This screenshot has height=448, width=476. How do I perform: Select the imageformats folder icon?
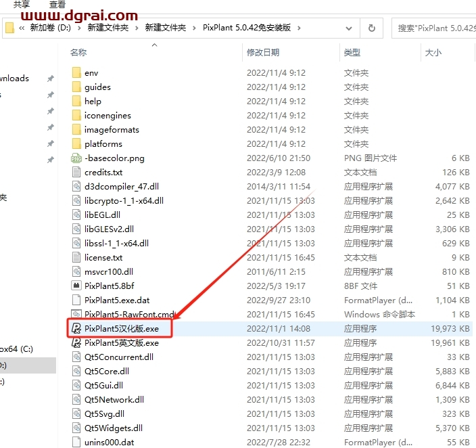pos(76,130)
